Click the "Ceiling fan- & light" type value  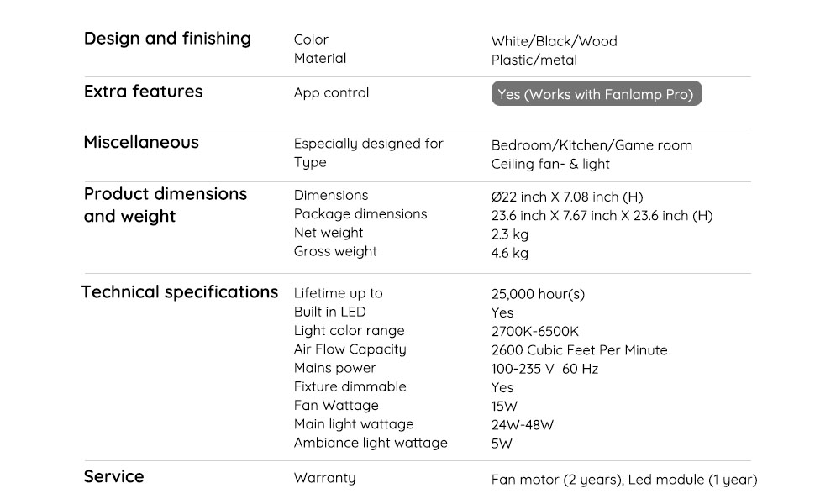click(550, 164)
